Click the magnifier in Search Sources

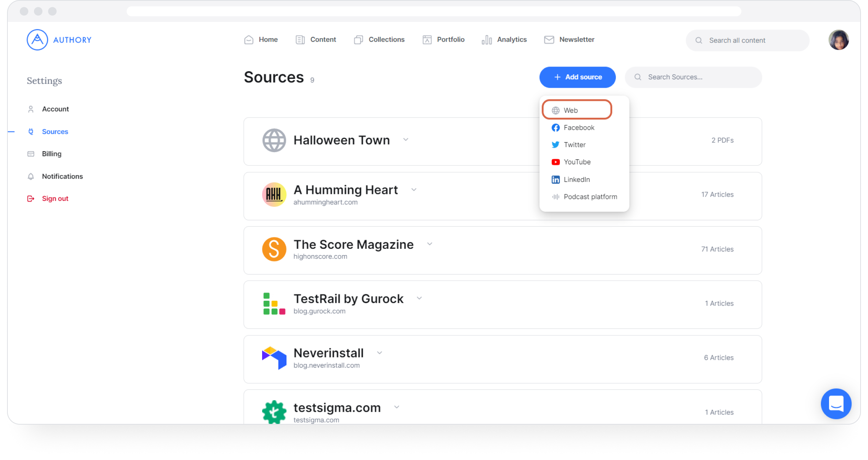[638, 77]
